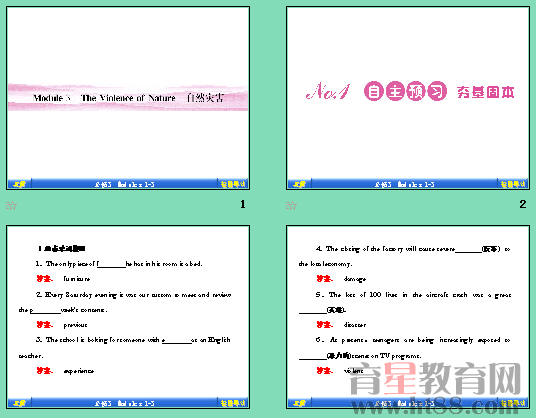Click the yellow right footer button on slide 1
The image size is (536, 418).
click(233, 184)
